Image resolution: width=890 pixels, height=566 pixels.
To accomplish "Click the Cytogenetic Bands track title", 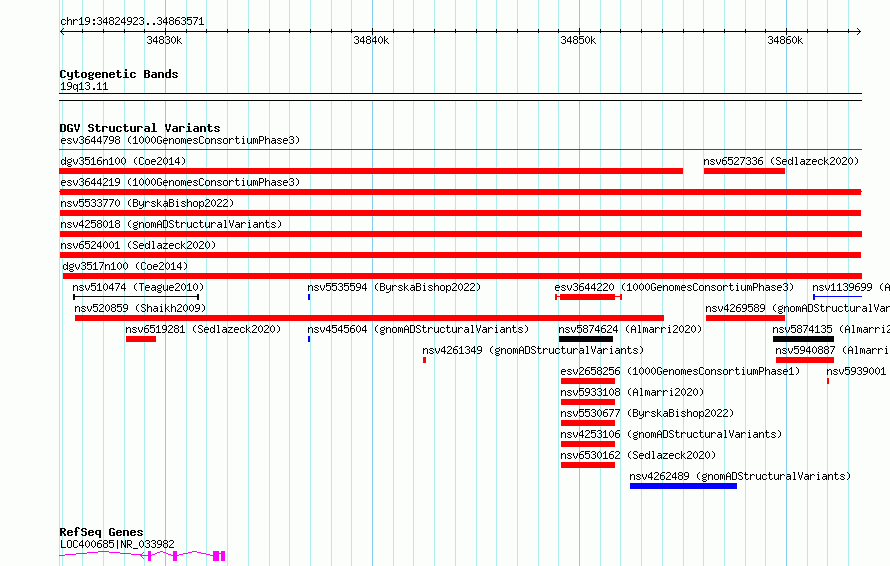I will [119, 74].
